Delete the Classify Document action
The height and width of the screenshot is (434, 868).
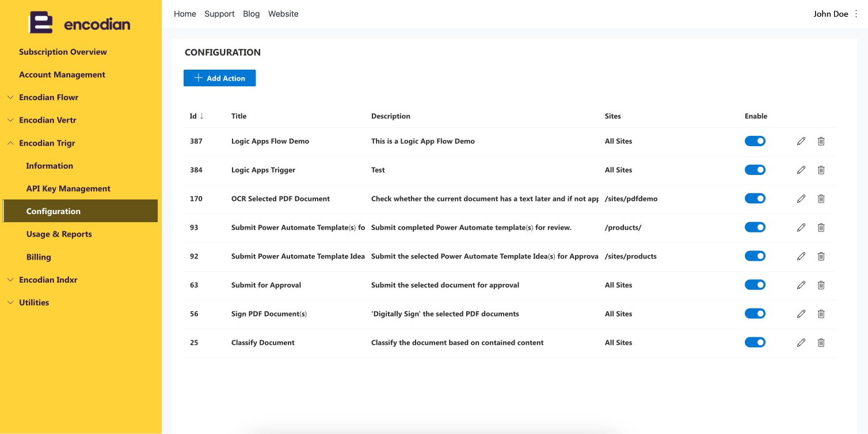[x=821, y=342]
